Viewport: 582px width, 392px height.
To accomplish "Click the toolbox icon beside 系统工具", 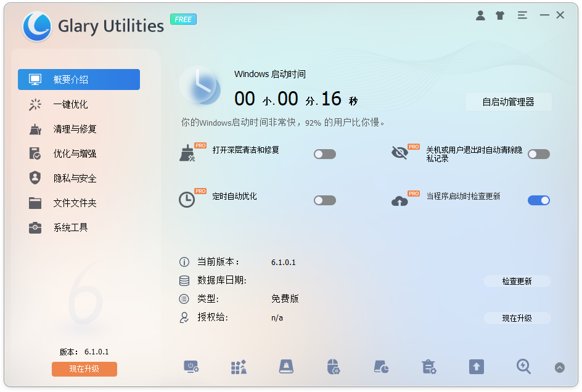I will click(35, 227).
